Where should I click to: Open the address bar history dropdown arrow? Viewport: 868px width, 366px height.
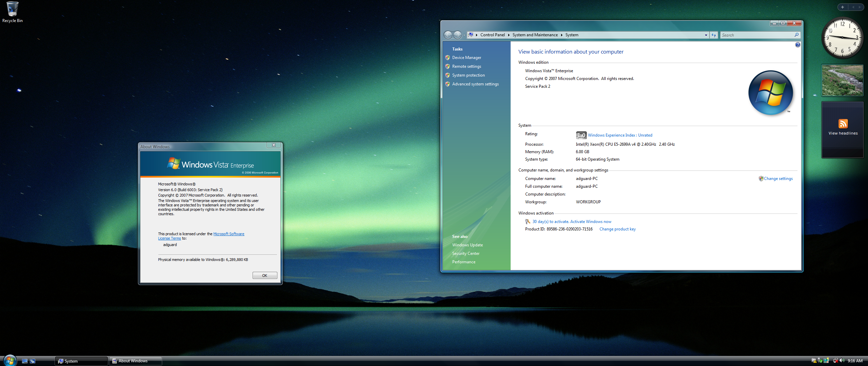coord(706,35)
